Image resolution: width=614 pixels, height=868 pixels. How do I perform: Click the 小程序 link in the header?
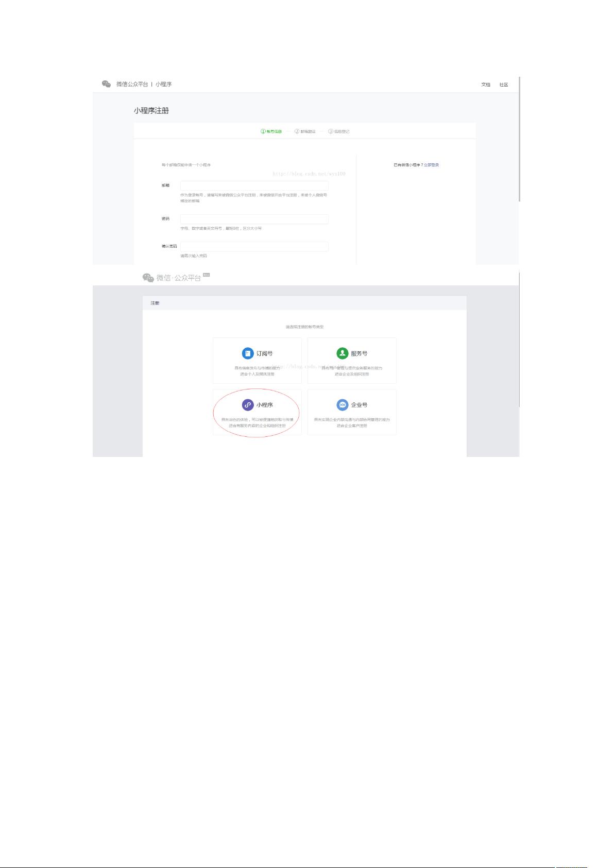pos(164,84)
